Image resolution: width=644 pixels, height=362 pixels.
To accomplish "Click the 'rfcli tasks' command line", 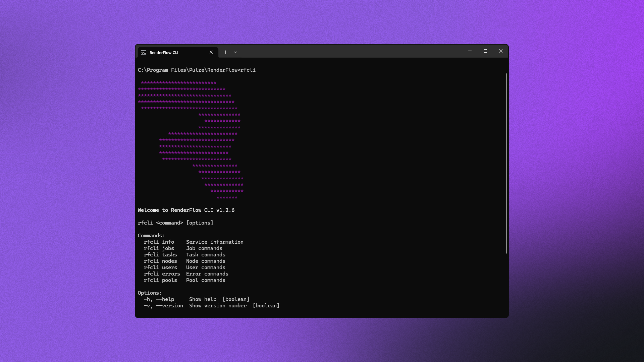I will (x=184, y=255).
